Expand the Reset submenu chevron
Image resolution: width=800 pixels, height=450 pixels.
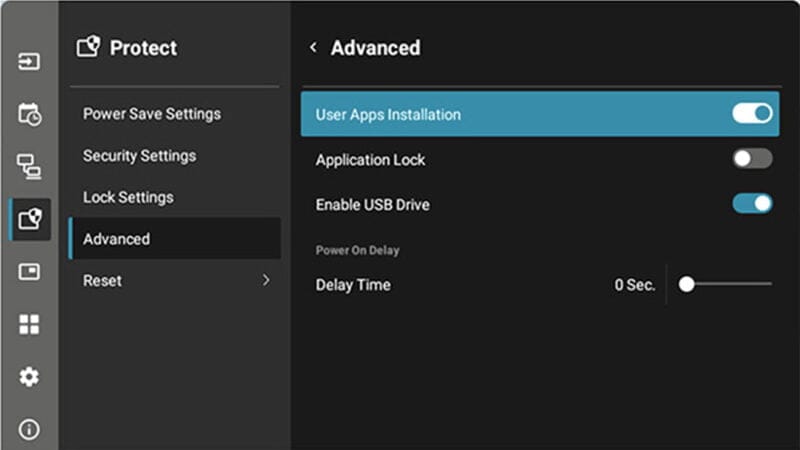[x=266, y=281]
